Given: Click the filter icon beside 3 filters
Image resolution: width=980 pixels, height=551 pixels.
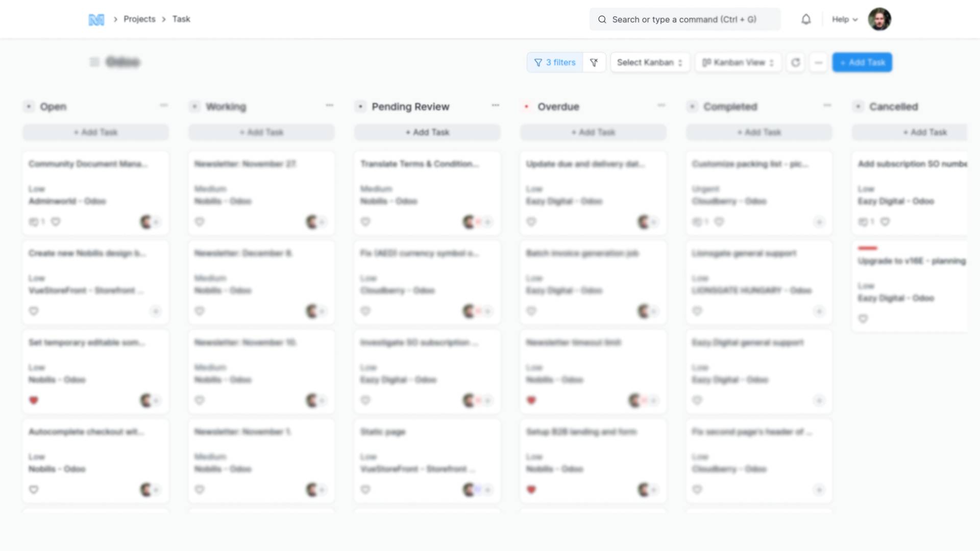Looking at the screenshot, I should pyautogui.click(x=594, y=62).
